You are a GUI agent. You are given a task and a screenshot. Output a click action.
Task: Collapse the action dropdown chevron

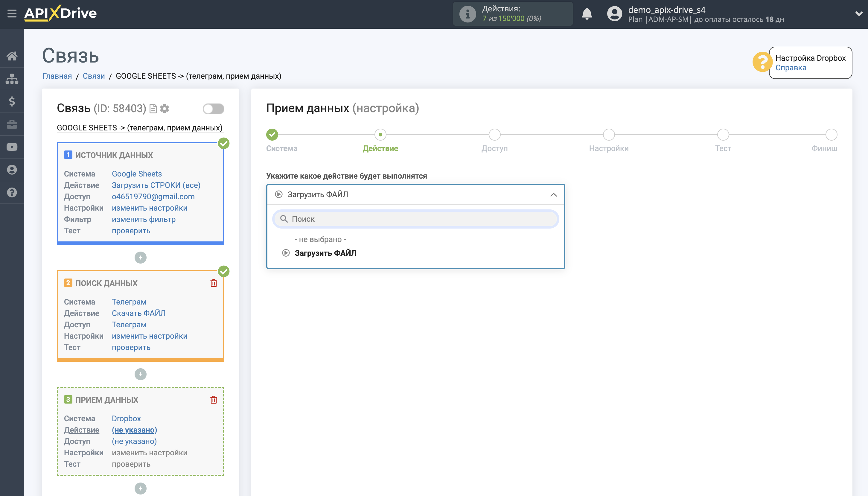(x=553, y=194)
